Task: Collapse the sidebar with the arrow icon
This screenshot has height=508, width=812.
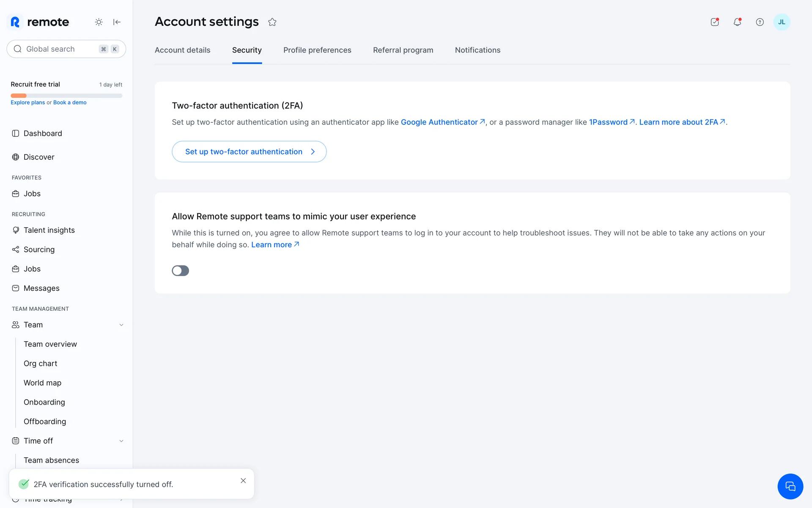Action: coord(117,22)
